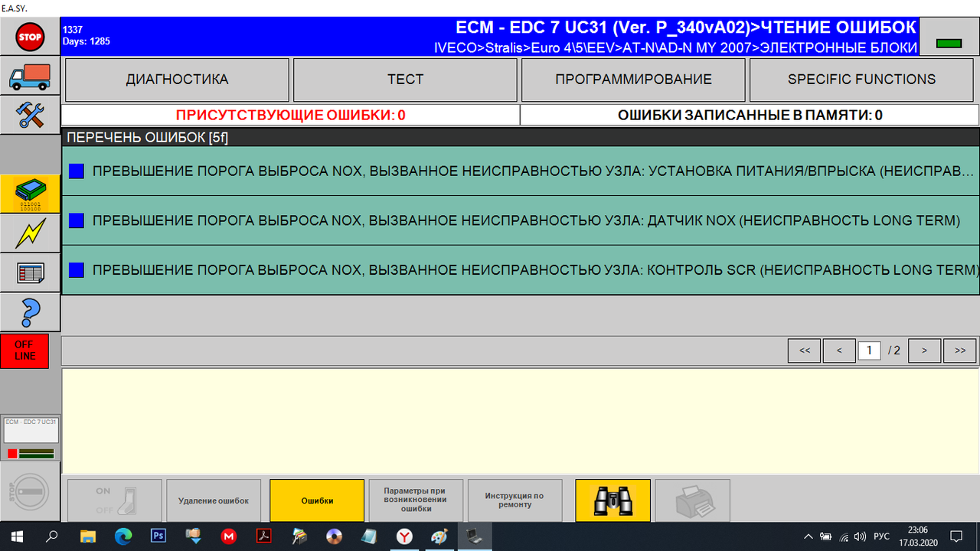Viewport: 980px width, 551px height.
Task: Toggle the ON/OFF switch
Action: [114, 500]
